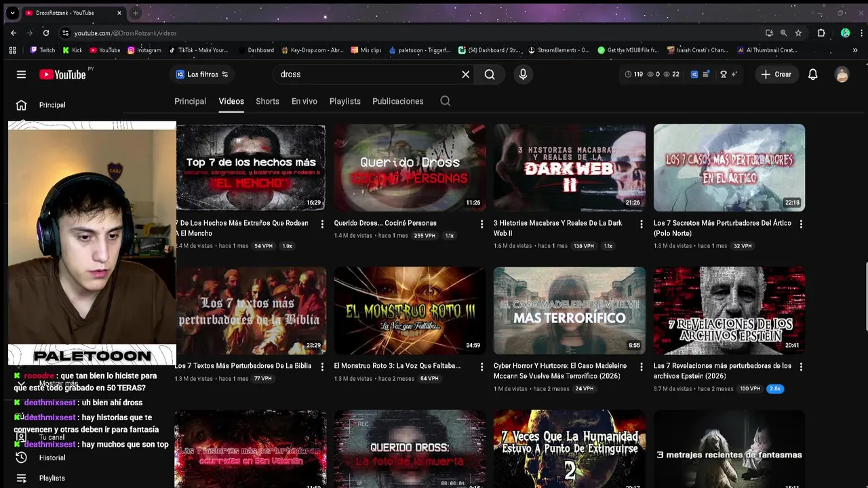
Task: Open title Querido Dross... Cociné Personas
Action: click(385, 223)
